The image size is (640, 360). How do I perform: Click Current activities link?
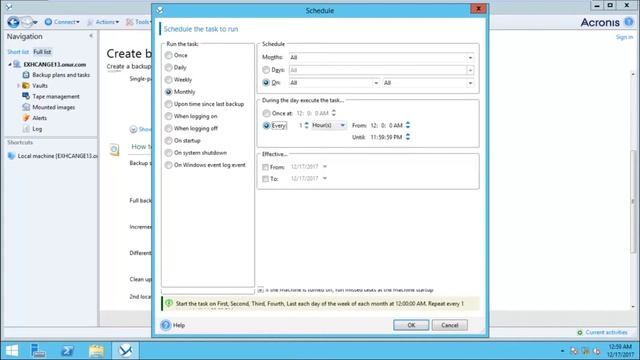pyautogui.click(x=606, y=333)
